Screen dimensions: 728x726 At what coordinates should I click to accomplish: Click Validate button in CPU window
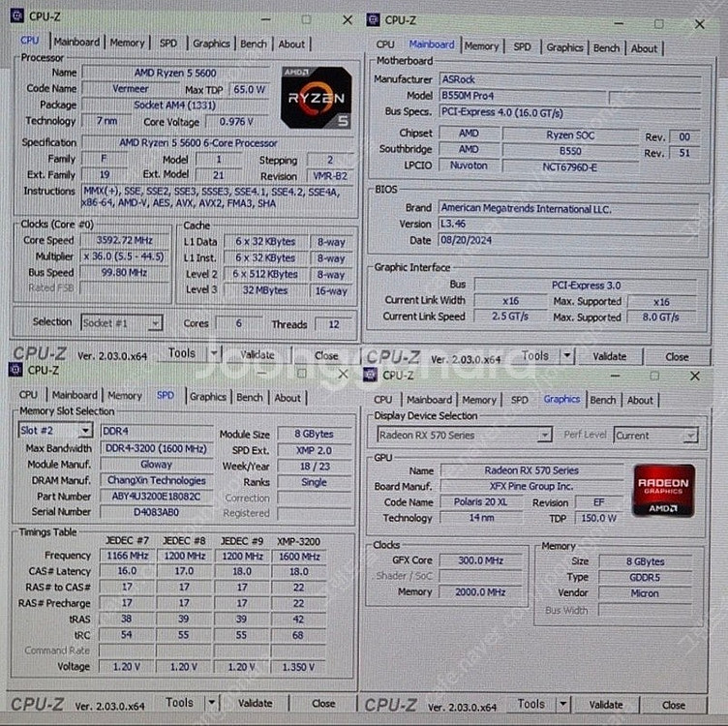click(258, 355)
